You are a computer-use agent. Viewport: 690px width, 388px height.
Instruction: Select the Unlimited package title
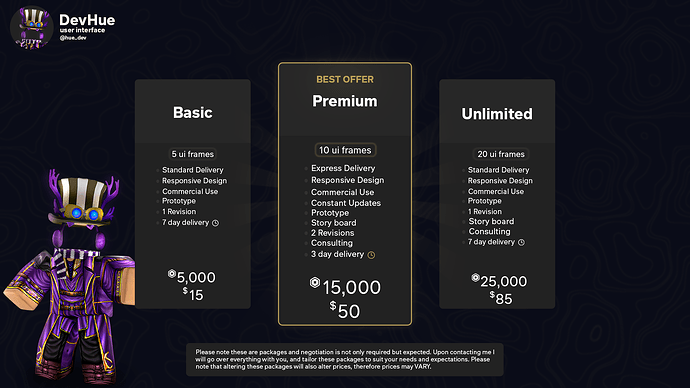tap(497, 114)
